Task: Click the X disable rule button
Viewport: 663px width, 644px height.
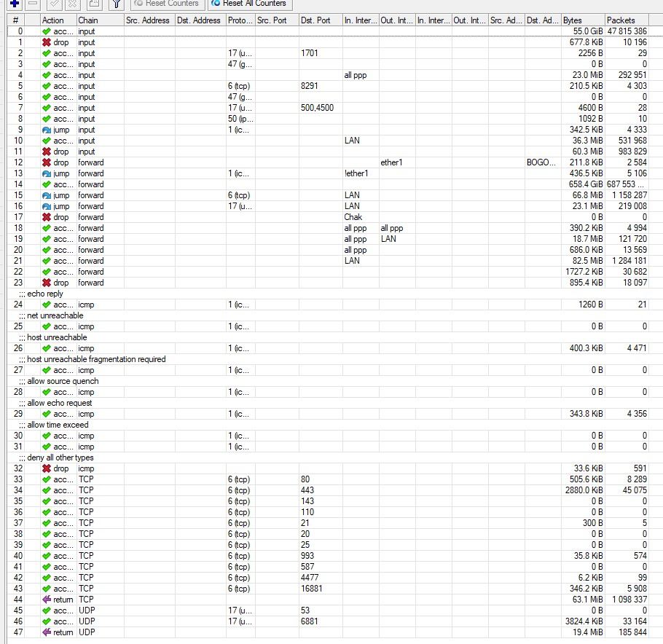Action: 73,4
